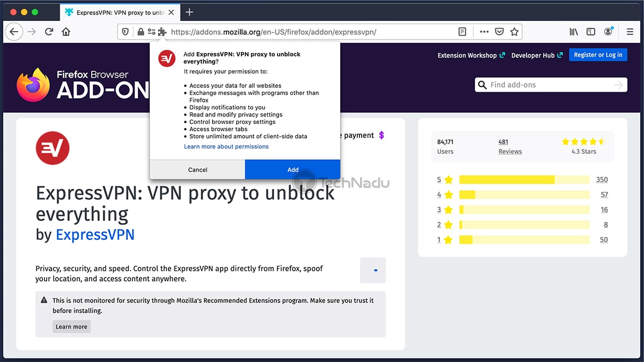Screen dimensions: 644x362
Task: Click "Exchange messages with programs other than Firefox"
Action: click(x=254, y=97)
